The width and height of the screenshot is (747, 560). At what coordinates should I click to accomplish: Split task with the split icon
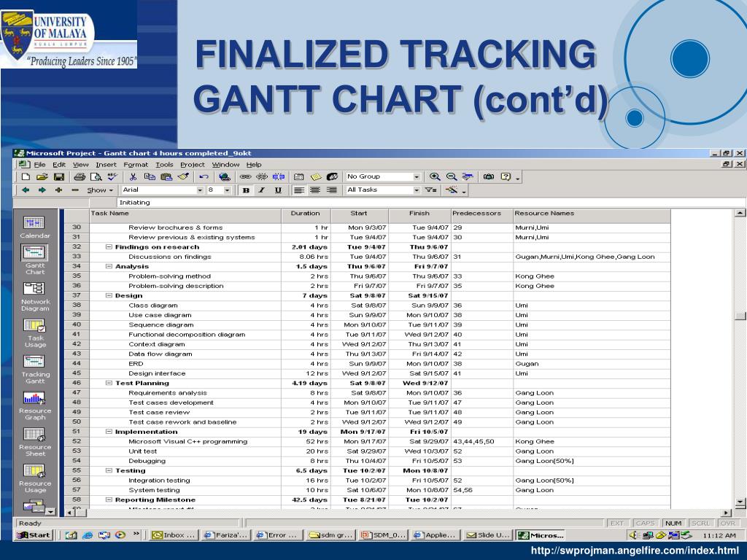278,176
